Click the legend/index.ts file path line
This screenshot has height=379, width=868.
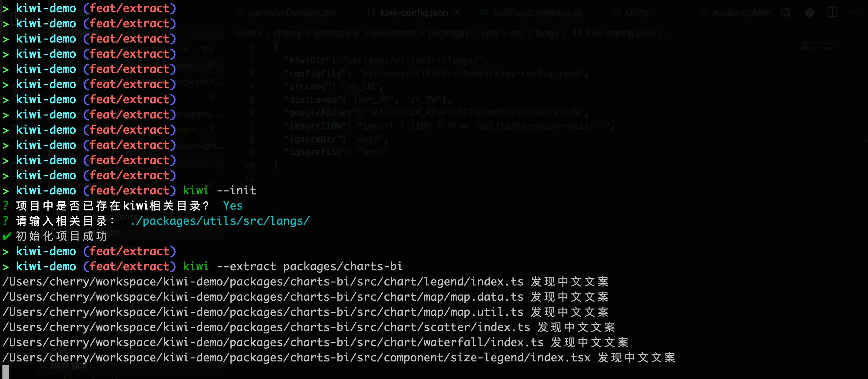263,282
